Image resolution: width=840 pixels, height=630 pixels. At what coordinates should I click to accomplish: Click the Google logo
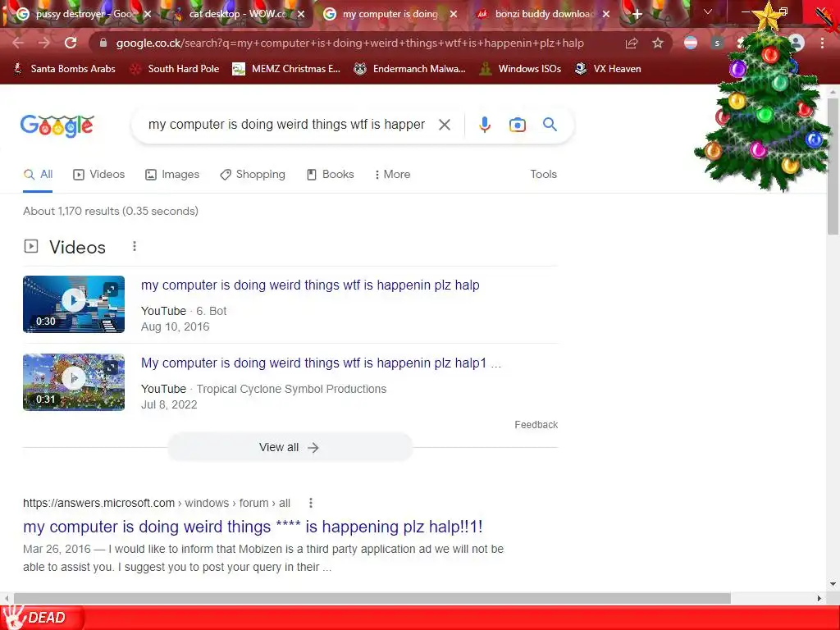coord(57,126)
